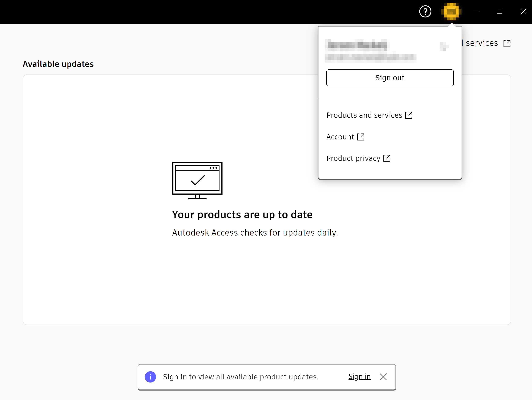The height and width of the screenshot is (400, 532).
Task: Close the Autodesk Access window
Action: 523,11
